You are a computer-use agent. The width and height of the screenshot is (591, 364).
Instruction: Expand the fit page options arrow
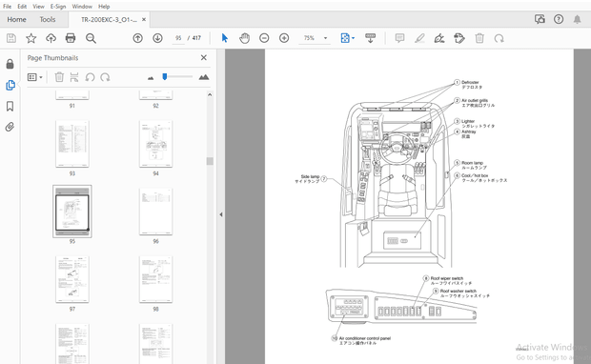click(x=353, y=38)
